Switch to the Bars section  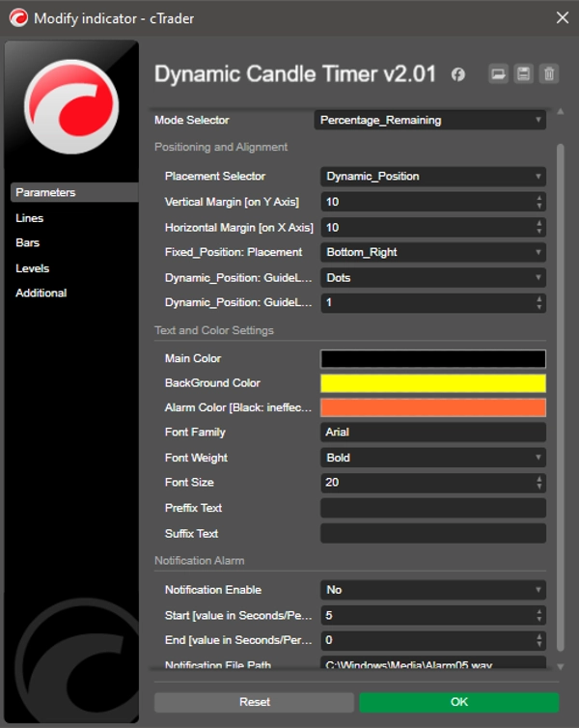point(28,242)
